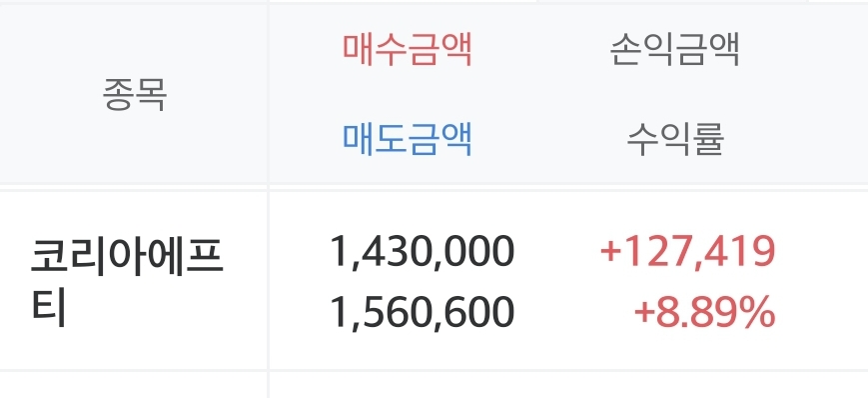Screen dimensions: 868x398
Task: Click the empty 종목 cell below 코리아에프티
Action: tap(134, 385)
